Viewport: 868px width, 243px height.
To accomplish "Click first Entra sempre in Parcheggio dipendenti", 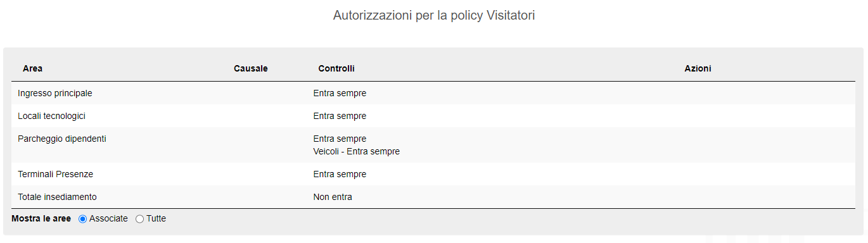I will pyautogui.click(x=340, y=139).
